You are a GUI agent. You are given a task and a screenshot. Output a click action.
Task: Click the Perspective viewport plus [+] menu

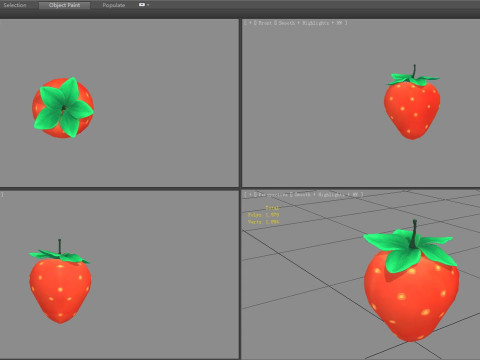pos(250,194)
